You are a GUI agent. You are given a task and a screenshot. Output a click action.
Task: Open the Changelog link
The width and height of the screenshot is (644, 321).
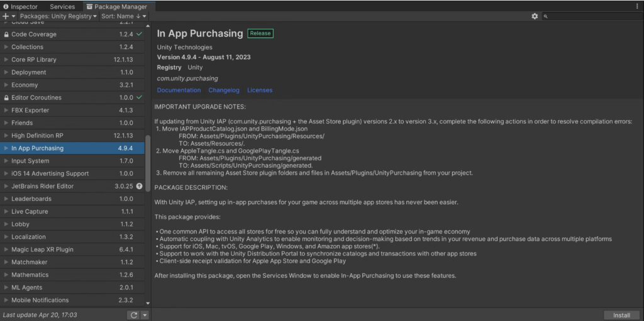[224, 90]
